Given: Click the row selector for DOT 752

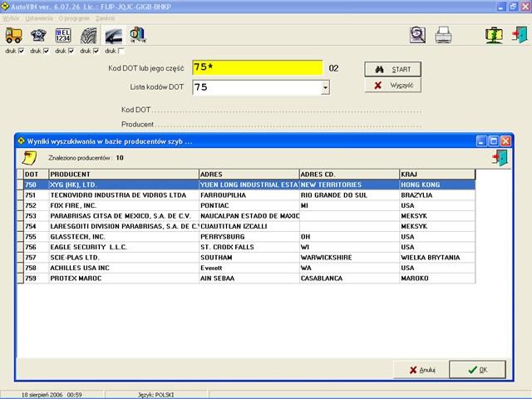Looking at the screenshot, I should (20, 205).
